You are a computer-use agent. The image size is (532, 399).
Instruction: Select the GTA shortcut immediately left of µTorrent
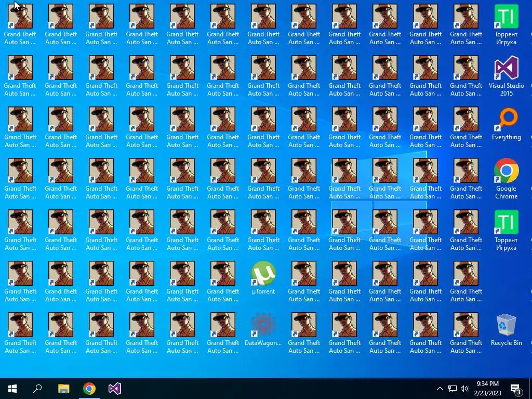tap(223, 282)
